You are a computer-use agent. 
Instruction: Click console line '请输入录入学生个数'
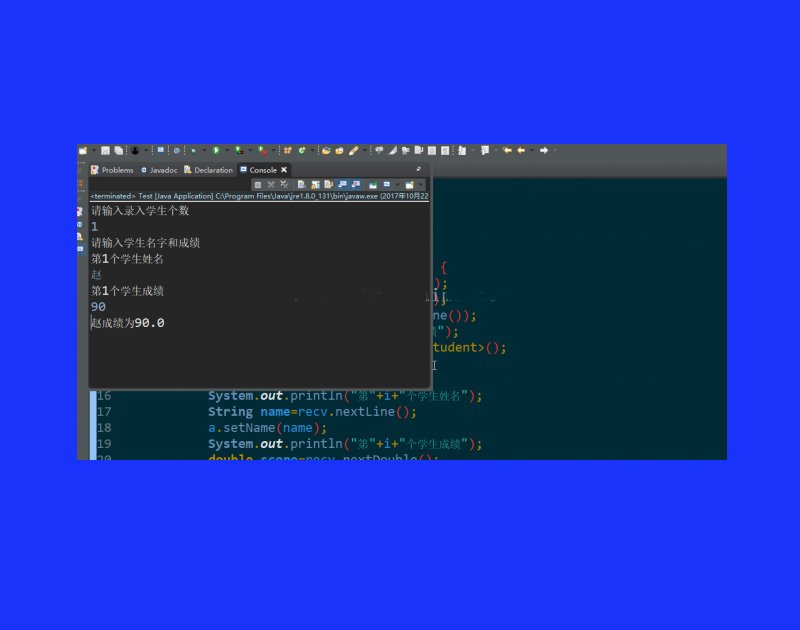click(x=140, y=211)
